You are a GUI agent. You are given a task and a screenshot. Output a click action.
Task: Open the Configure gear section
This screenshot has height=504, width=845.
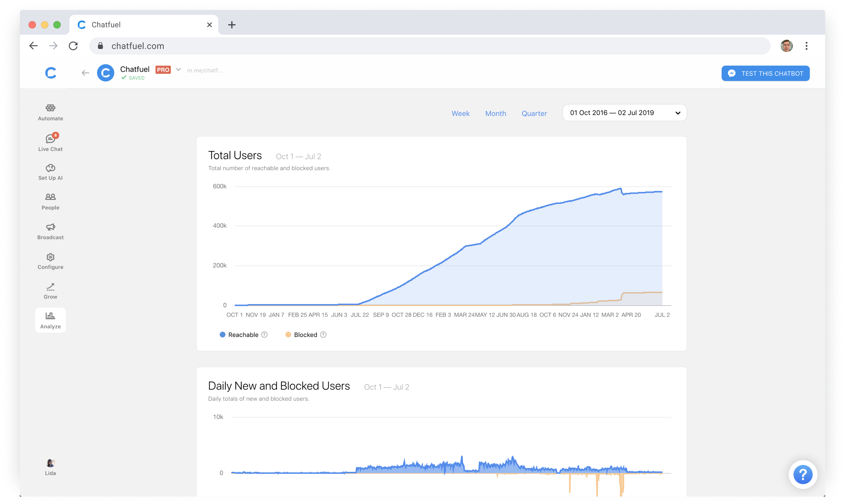[50, 261]
